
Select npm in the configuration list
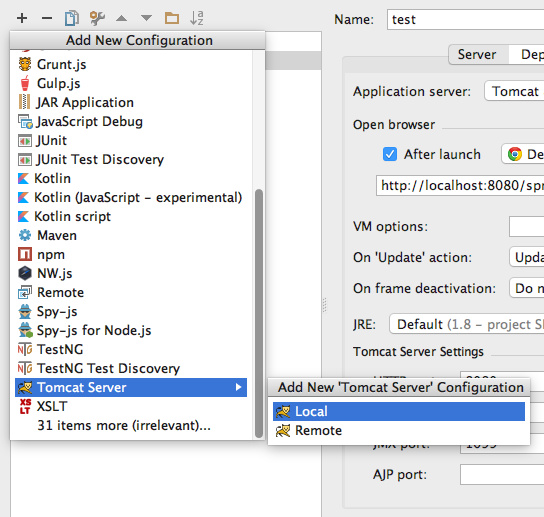tap(131, 254)
